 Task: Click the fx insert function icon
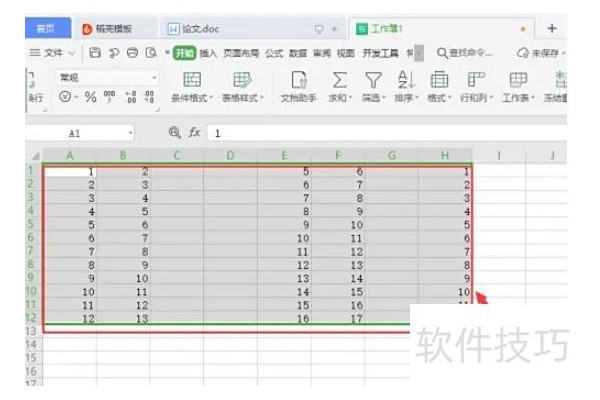(194, 132)
